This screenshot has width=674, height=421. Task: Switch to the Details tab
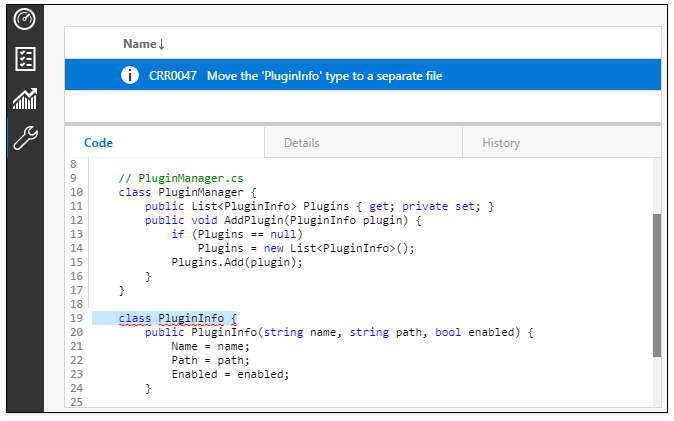click(301, 143)
